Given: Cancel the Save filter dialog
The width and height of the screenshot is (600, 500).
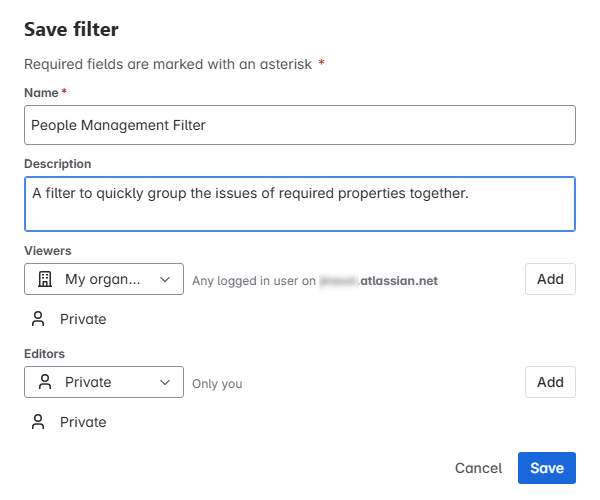Looking at the screenshot, I should pos(478,468).
